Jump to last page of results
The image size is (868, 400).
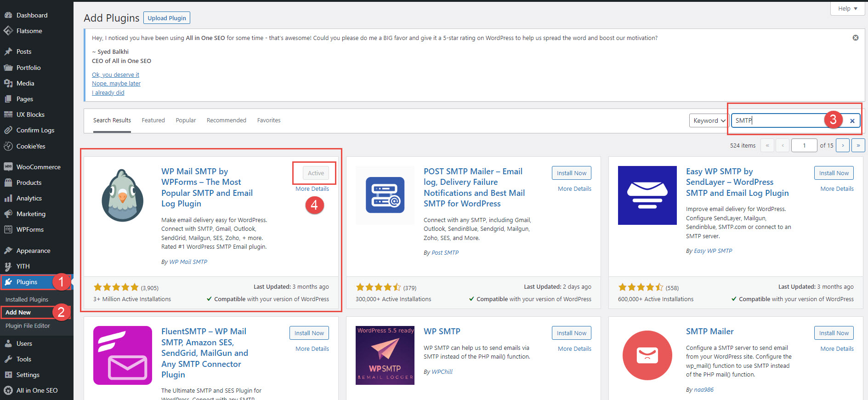pos(858,145)
